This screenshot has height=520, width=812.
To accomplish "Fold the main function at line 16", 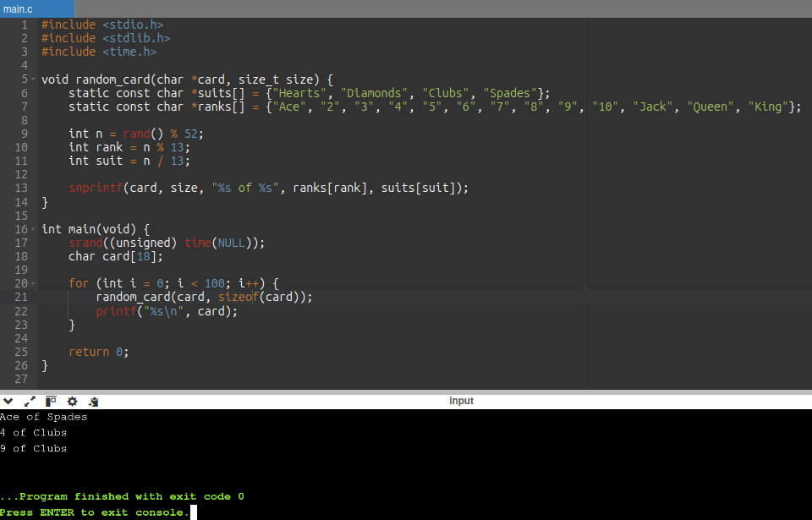I will click(33, 229).
